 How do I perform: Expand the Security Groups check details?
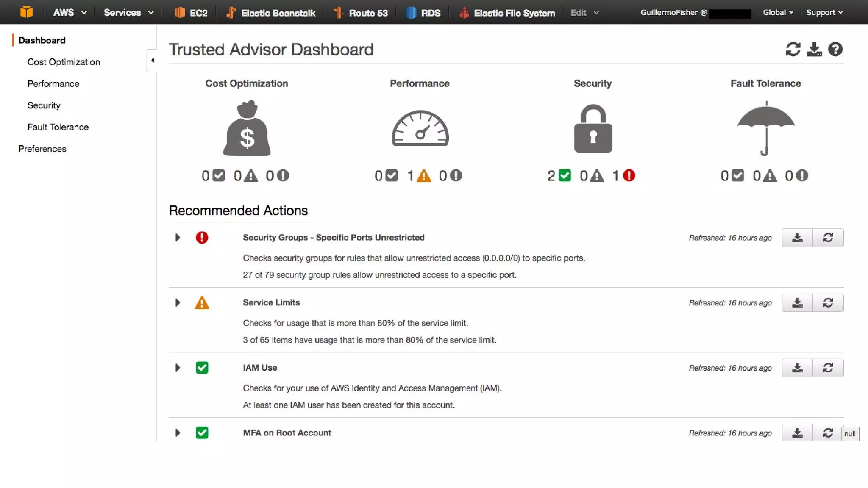[178, 238]
